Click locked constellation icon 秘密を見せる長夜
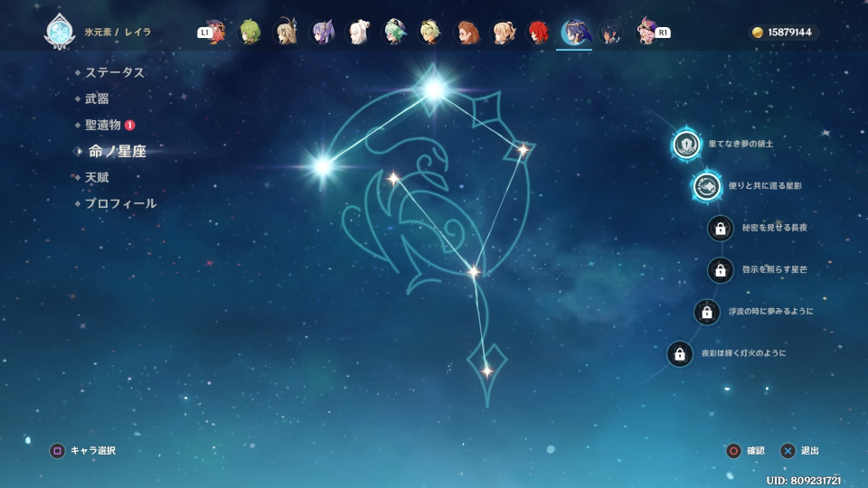The height and width of the screenshot is (488, 868). click(721, 228)
